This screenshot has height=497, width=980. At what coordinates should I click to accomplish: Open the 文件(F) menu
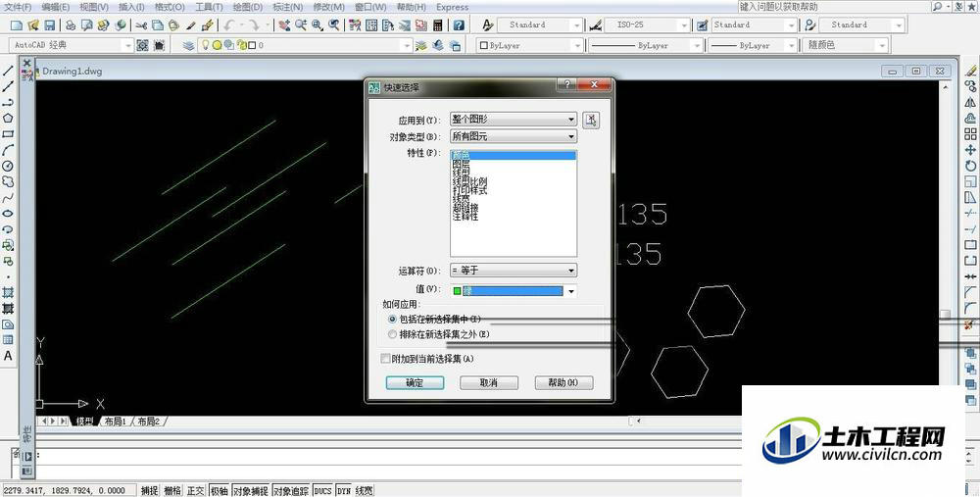[x=18, y=7]
